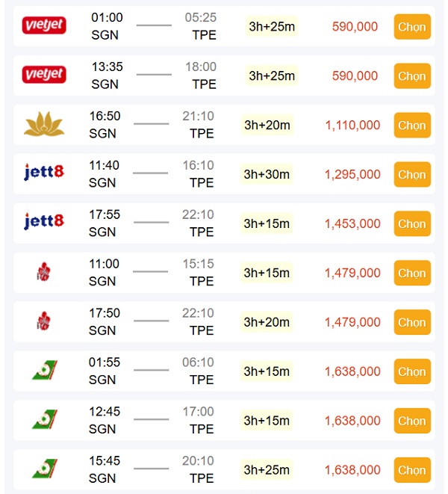This screenshot has height=494, width=448.
Task: Choose the 01:55 flight arriving 06:10
Action: (411, 372)
